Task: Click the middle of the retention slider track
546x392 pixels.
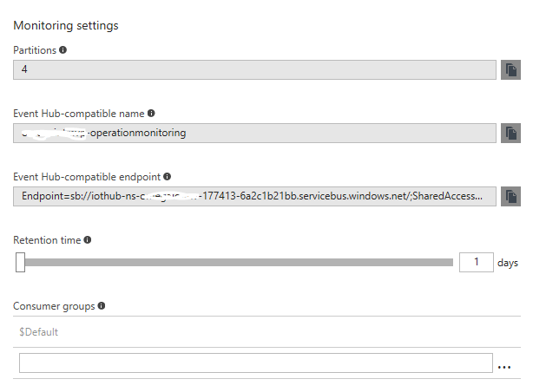Action: [x=236, y=262]
